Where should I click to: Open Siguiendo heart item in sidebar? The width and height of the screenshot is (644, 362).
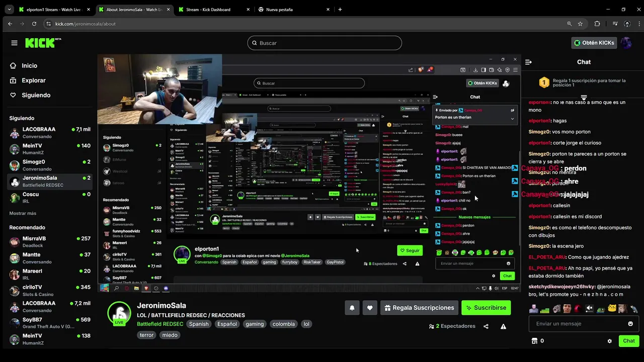[30, 95]
